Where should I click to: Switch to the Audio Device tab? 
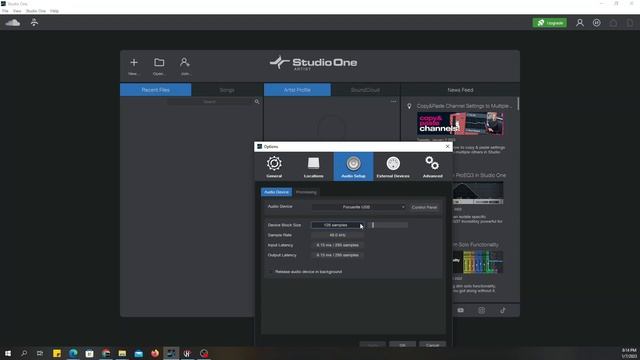click(x=276, y=192)
